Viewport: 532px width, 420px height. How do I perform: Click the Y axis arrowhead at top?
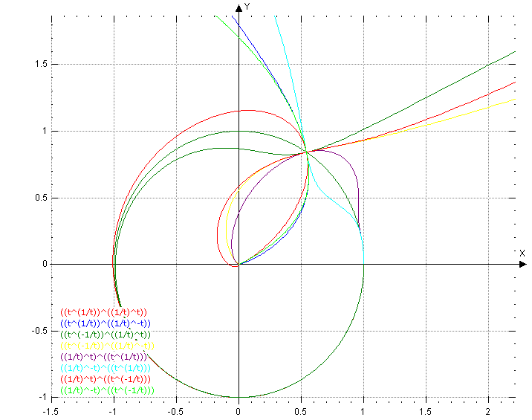238,7
